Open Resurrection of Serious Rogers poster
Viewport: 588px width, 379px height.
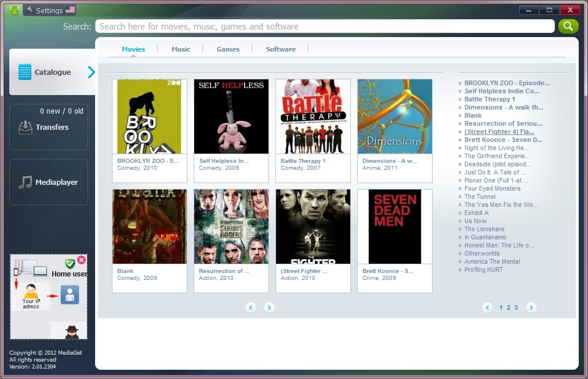pos(231,227)
